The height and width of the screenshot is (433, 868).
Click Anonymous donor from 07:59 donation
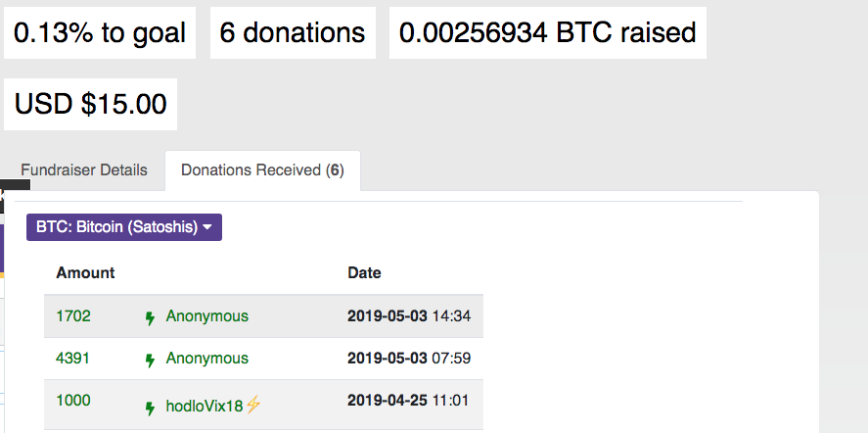[207, 359]
